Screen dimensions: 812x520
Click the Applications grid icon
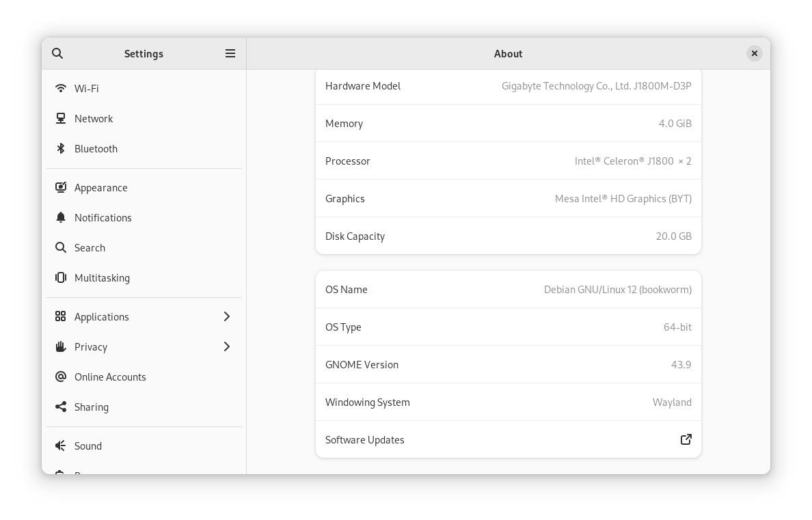61,316
